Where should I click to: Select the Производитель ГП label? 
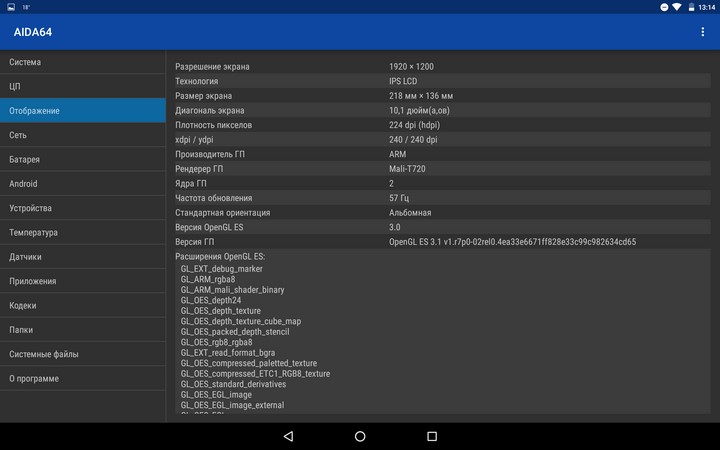click(210, 154)
